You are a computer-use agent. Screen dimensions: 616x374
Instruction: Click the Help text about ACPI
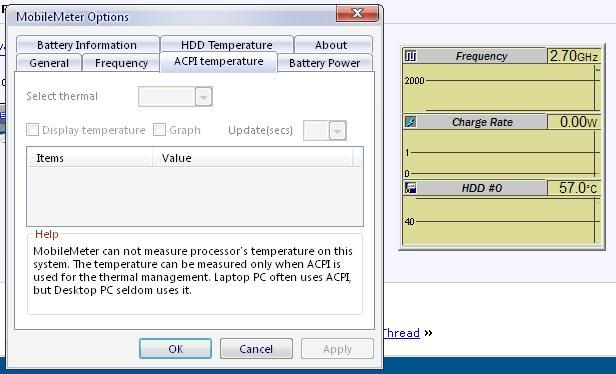point(193,271)
